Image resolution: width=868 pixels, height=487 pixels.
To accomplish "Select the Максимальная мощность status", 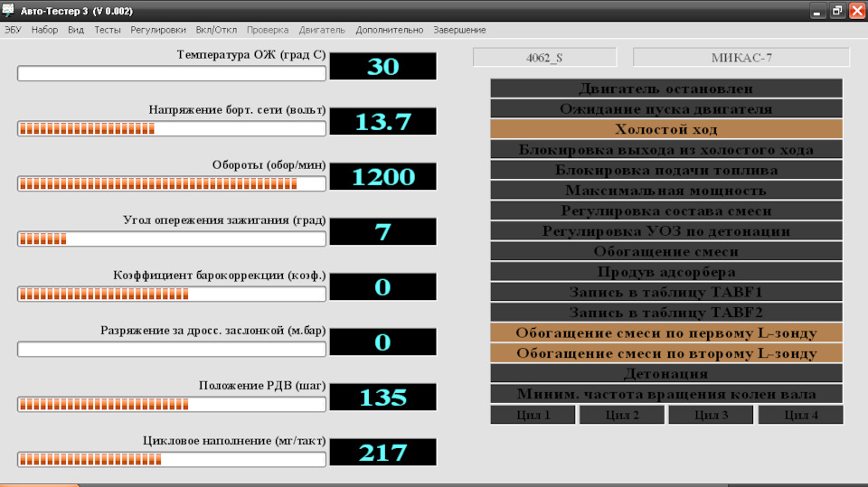I will (666, 191).
